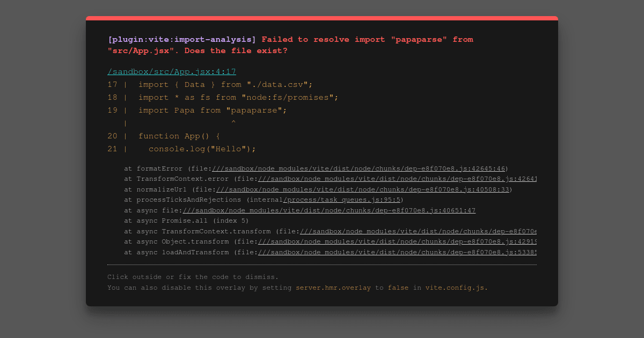
Task: Click the server.hmr.overlay setting text
Action: click(x=333, y=288)
